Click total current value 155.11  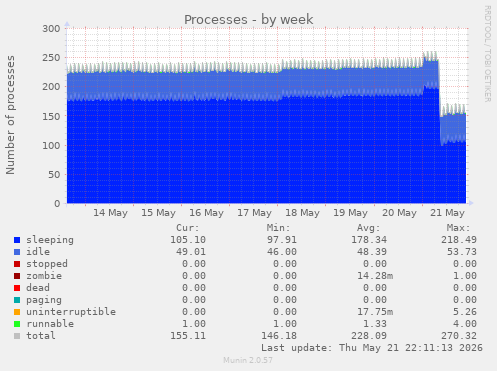point(188,336)
